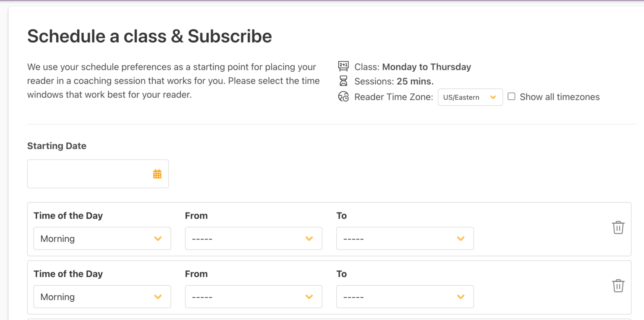Click the Schedule a class & Subscribe heading
644x320 pixels.
(x=149, y=36)
